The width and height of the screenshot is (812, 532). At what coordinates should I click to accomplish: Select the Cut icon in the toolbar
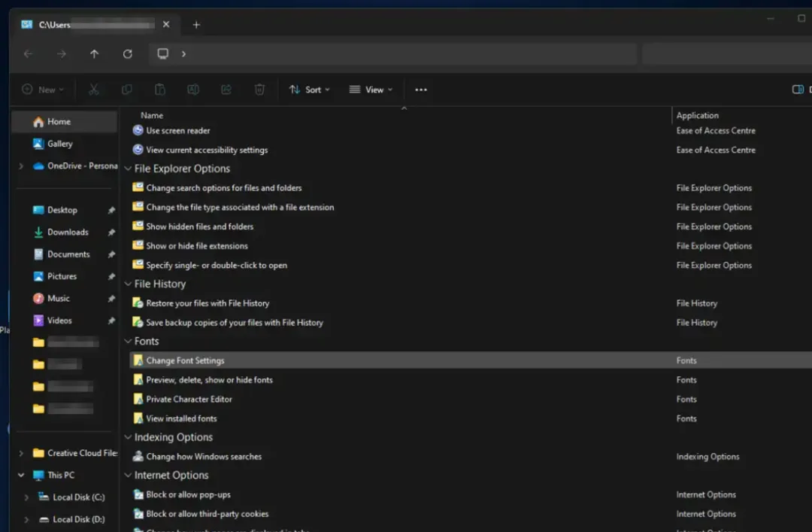[93, 89]
